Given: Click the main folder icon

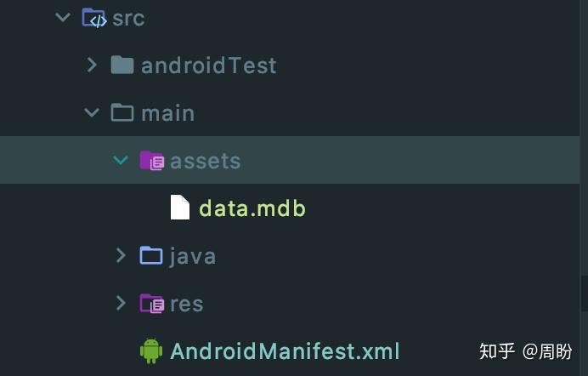Looking at the screenshot, I should coord(122,113).
